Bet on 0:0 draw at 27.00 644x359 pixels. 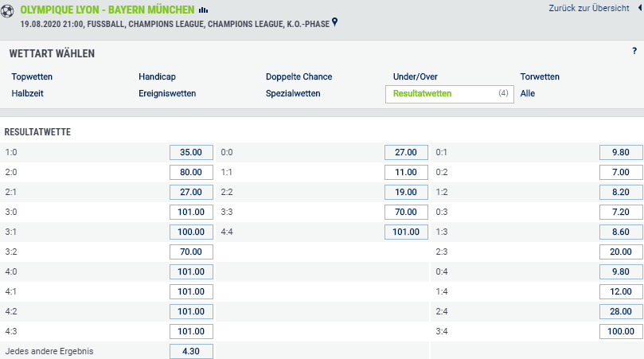click(406, 152)
